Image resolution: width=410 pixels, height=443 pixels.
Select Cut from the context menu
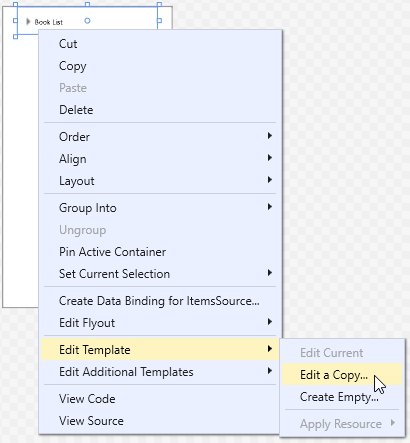[160, 44]
